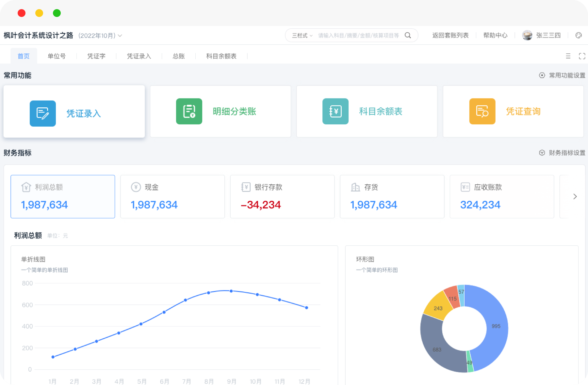Click the blue 995 donut segment
This screenshot has width=588, height=385.
[496, 326]
